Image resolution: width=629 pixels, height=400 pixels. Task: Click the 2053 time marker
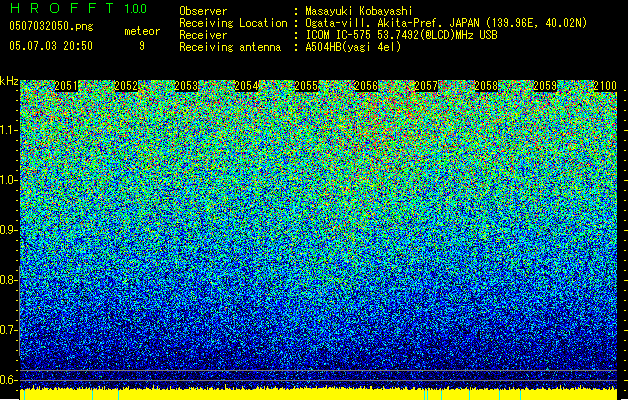tap(186, 86)
